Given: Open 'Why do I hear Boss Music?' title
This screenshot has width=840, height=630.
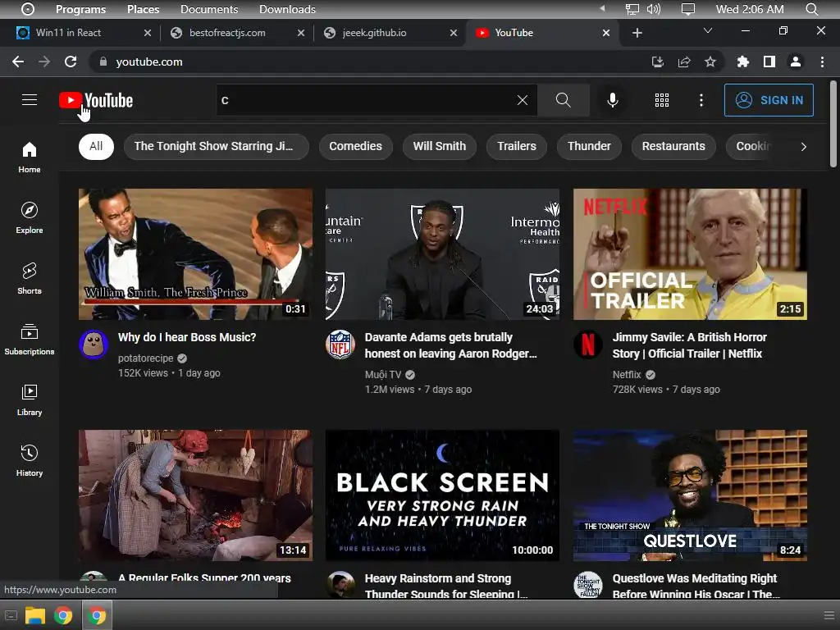Looking at the screenshot, I should click(187, 337).
